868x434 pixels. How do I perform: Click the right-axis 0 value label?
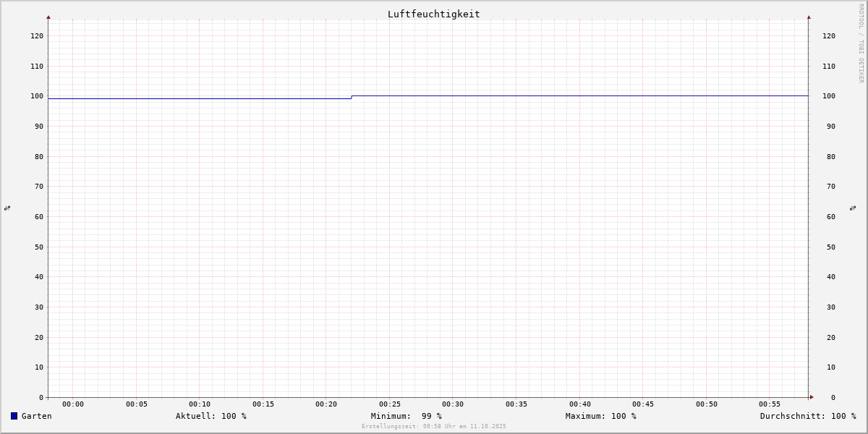[833, 397]
